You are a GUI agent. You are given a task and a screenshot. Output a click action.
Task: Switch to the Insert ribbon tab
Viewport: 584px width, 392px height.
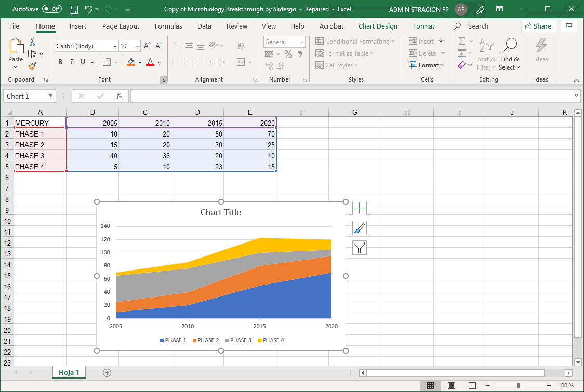coord(78,26)
